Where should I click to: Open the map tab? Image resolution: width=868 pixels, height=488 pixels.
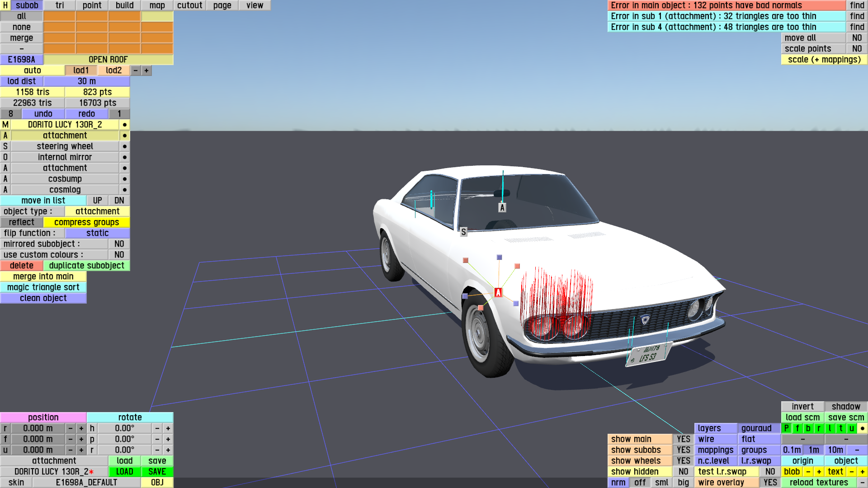(157, 5)
